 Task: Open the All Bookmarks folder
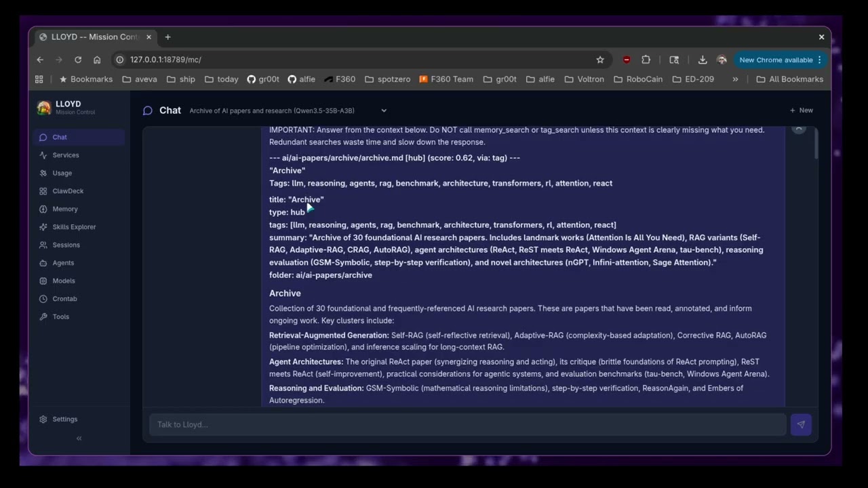[x=789, y=79]
